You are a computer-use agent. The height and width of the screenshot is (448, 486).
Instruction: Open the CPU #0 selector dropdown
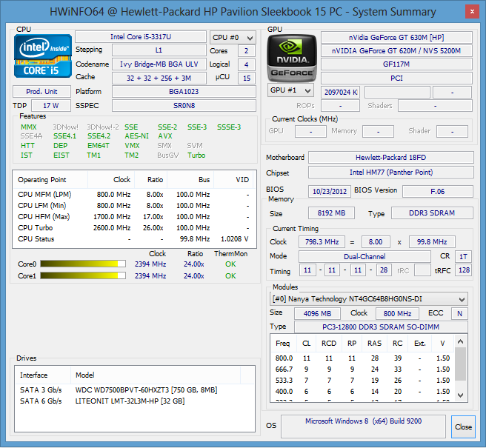coord(231,37)
